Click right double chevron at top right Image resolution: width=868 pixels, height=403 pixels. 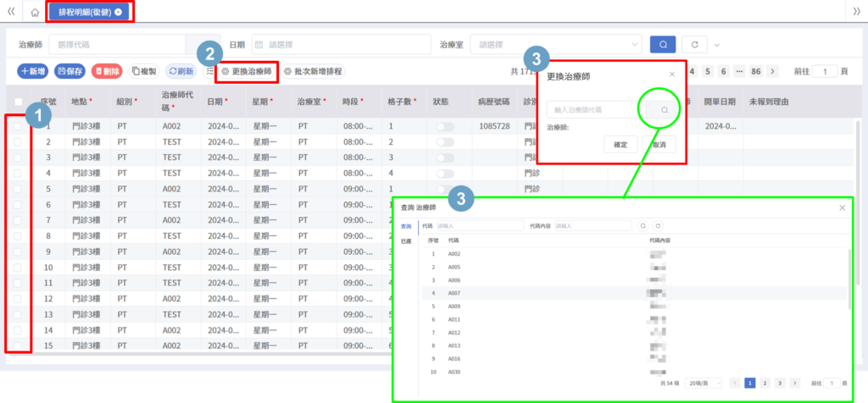click(x=856, y=12)
